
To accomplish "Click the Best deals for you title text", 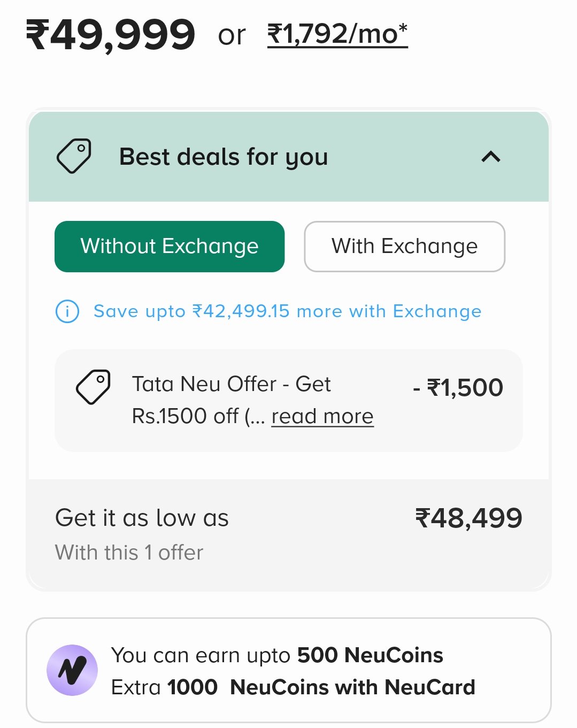I will coord(224,157).
